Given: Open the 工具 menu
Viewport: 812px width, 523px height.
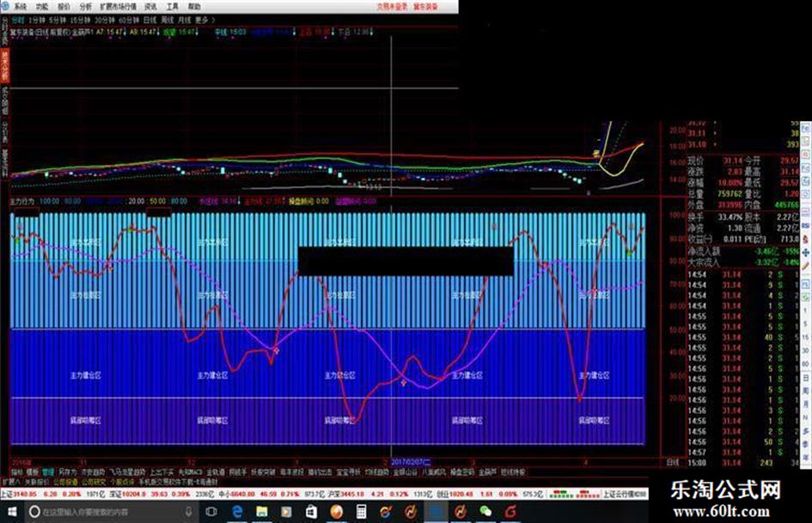Looking at the screenshot, I should pyautogui.click(x=173, y=7).
